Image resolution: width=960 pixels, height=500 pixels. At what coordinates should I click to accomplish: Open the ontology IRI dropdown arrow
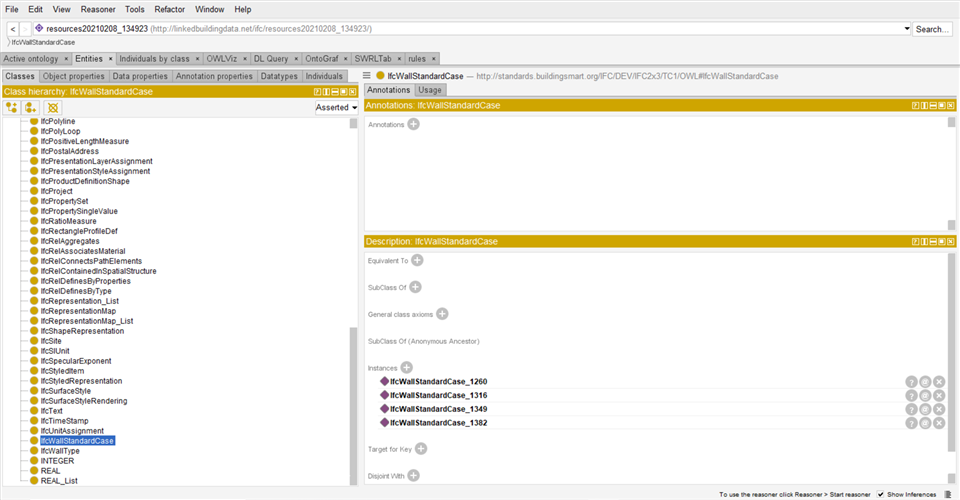[x=906, y=29]
